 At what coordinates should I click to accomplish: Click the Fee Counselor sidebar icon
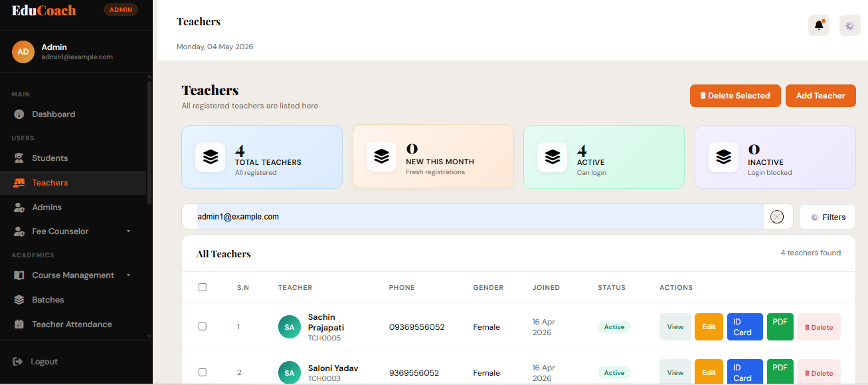[19, 231]
